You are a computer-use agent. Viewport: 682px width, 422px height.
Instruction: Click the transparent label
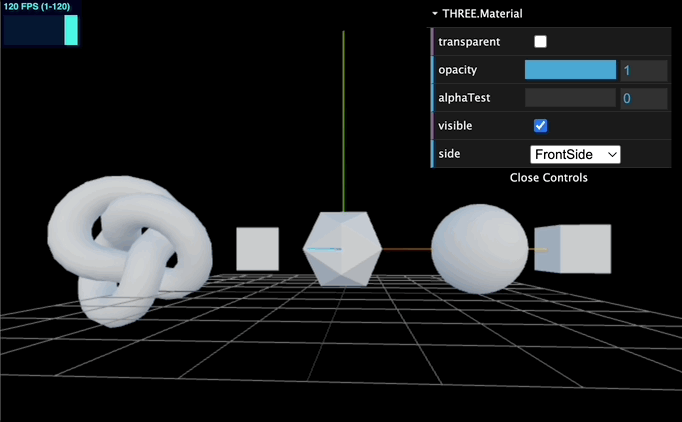click(x=469, y=42)
